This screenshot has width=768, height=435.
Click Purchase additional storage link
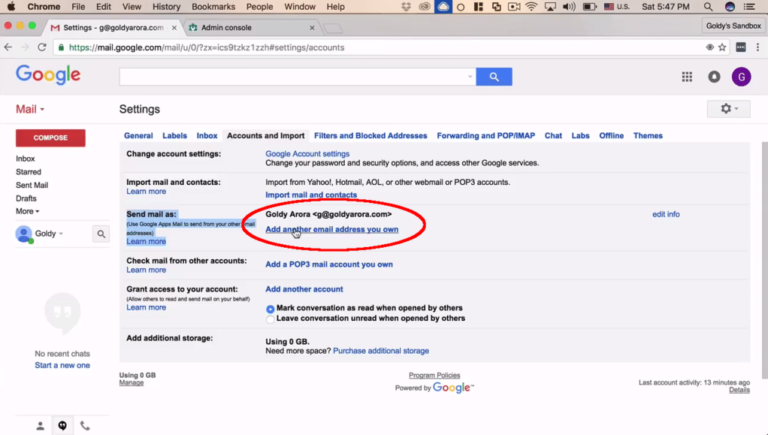point(381,351)
